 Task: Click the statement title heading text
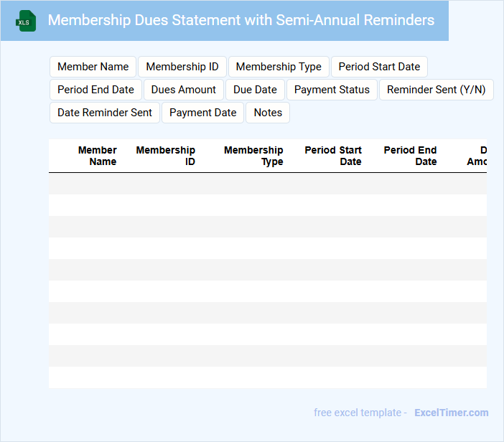(241, 20)
